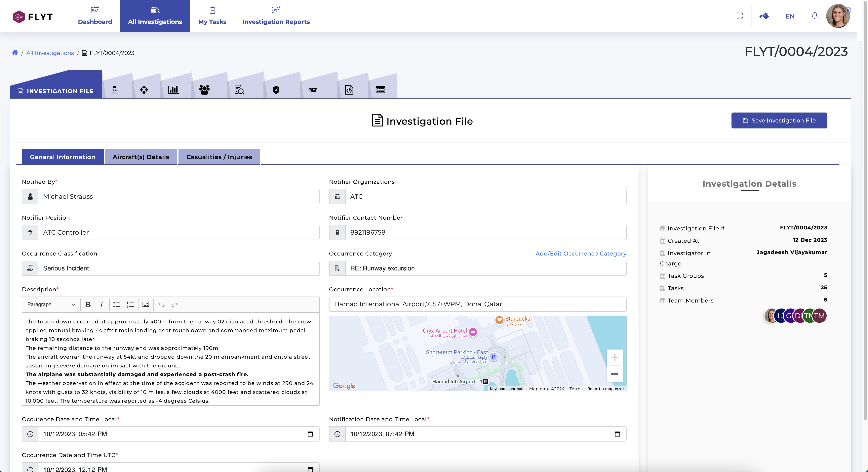Click Add/Edit Occurrence Category link
This screenshot has height=472, width=868.
click(x=581, y=254)
